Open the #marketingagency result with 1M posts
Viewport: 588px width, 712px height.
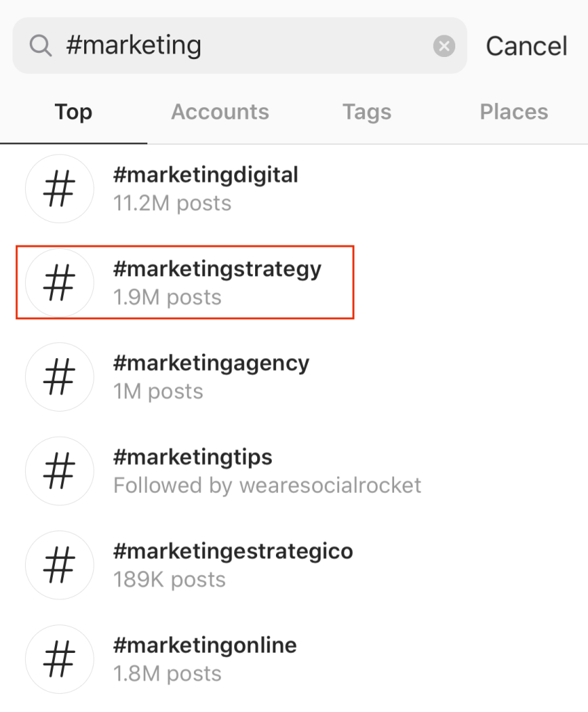pos(294,376)
